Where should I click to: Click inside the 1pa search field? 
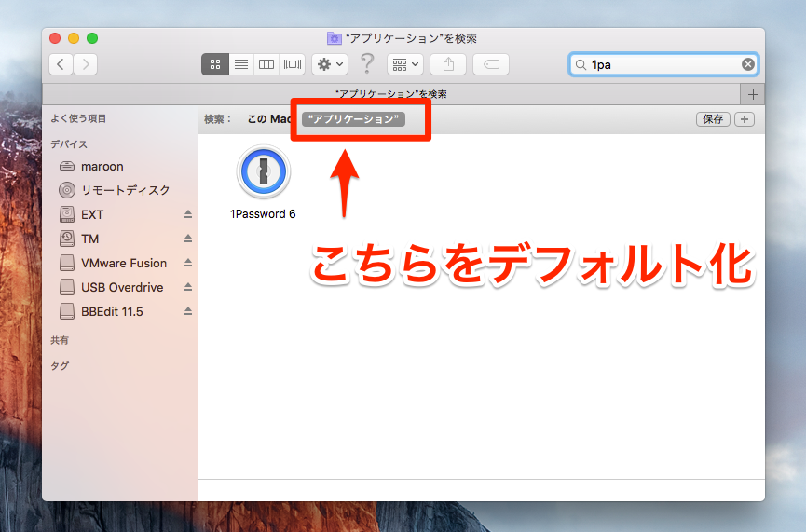(x=663, y=64)
